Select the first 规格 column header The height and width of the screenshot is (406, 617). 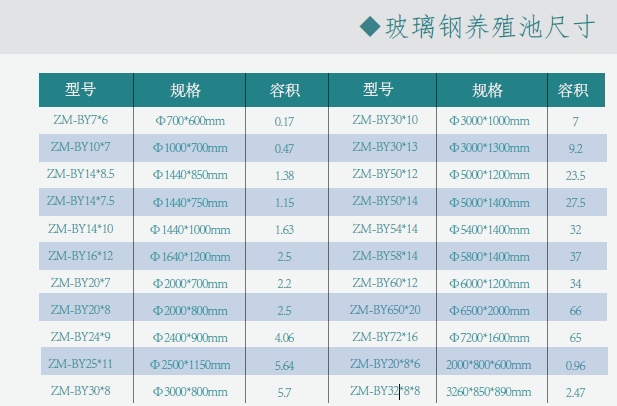tap(185, 90)
